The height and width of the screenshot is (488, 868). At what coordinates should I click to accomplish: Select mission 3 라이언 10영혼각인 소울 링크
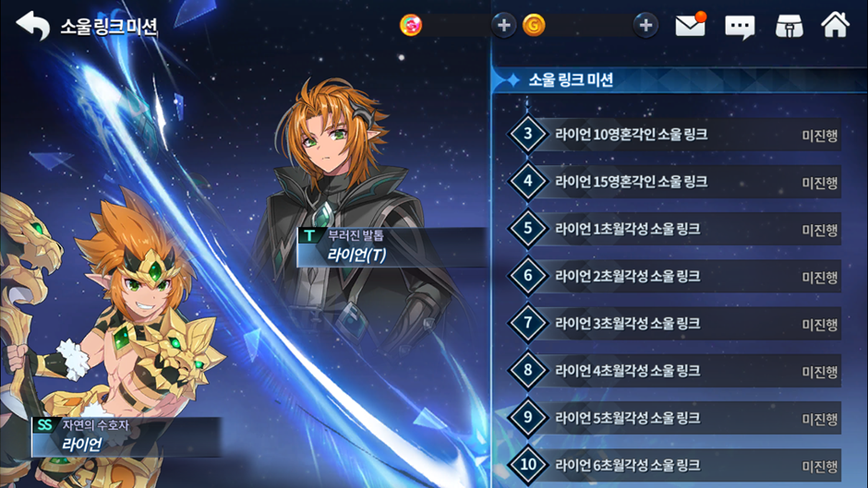pos(675,135)
